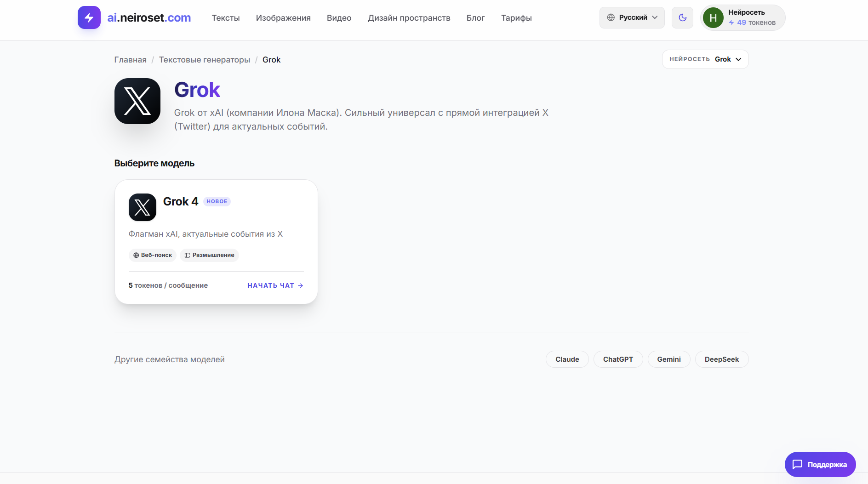
Task: Switch to the DeepSeek model family
Action: click(722, 359)
